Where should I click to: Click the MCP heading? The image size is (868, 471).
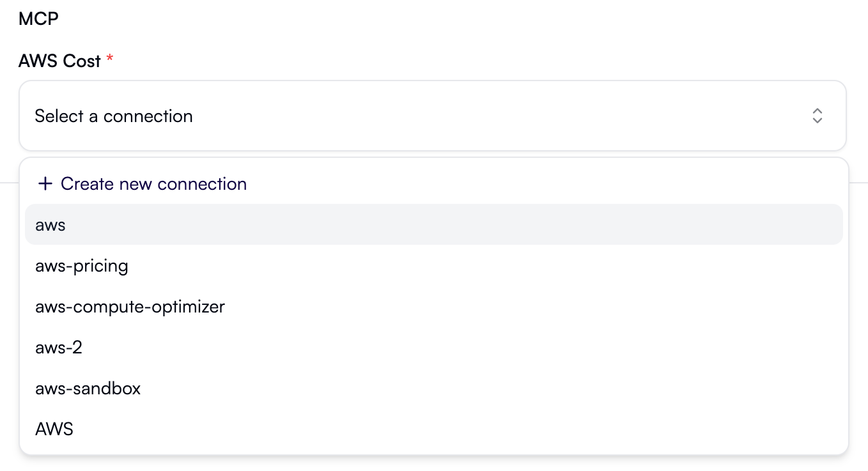pos(38,18)
